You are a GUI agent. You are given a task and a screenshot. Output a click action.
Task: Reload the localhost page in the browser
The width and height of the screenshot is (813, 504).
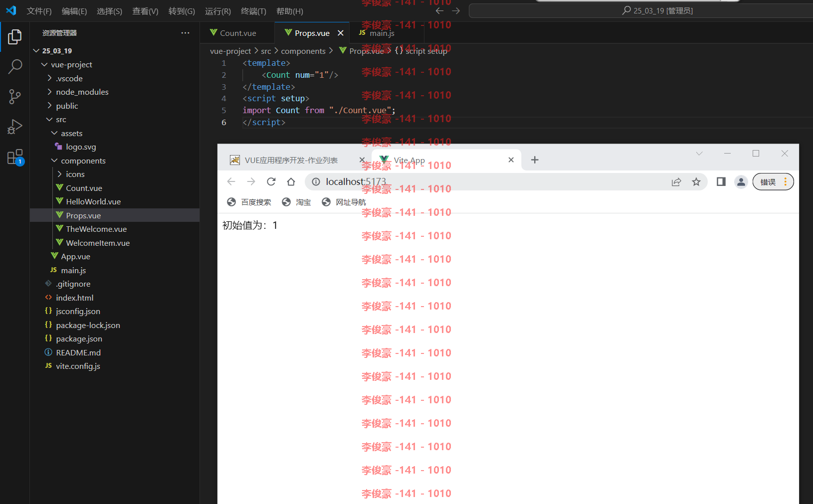click(271, 181)
